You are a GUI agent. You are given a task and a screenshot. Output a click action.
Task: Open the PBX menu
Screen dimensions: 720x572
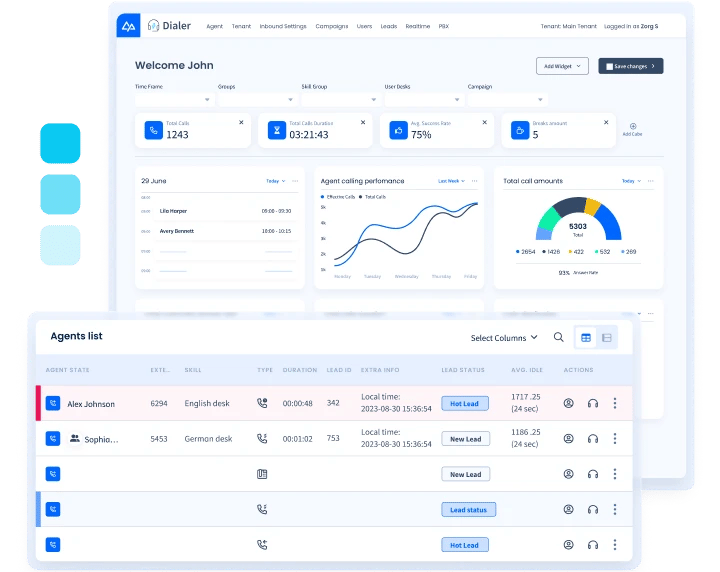click(x=444, y=26)
